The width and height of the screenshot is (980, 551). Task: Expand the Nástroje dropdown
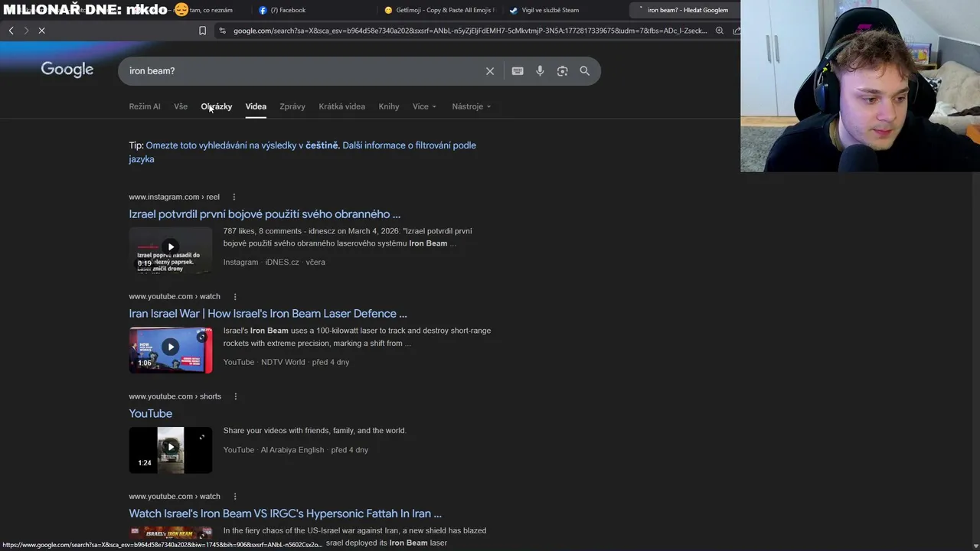[x=472, y=106]
